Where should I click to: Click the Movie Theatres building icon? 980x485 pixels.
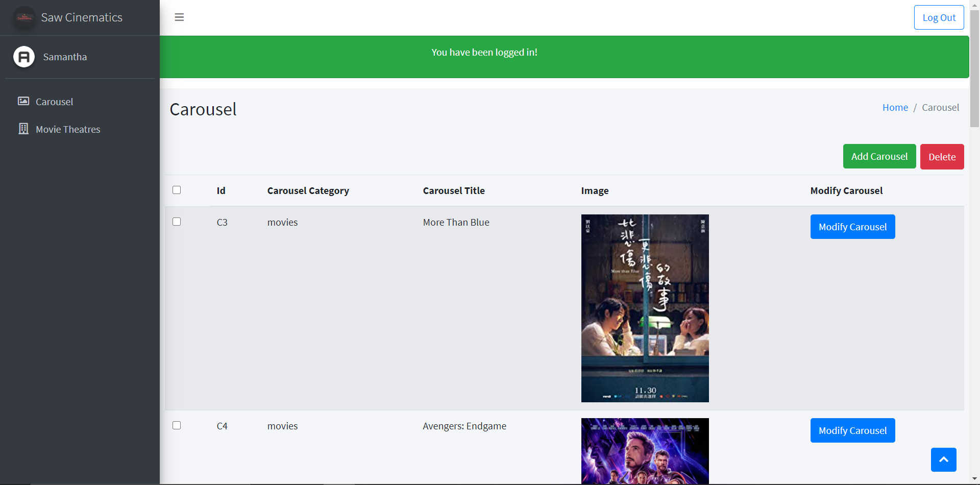click(x=23, y=129)
